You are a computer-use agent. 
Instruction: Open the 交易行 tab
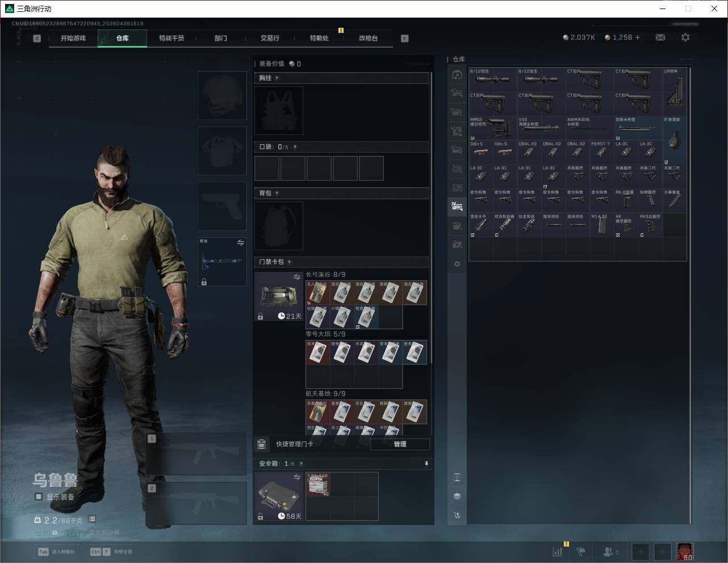click(x=270, y=38)
